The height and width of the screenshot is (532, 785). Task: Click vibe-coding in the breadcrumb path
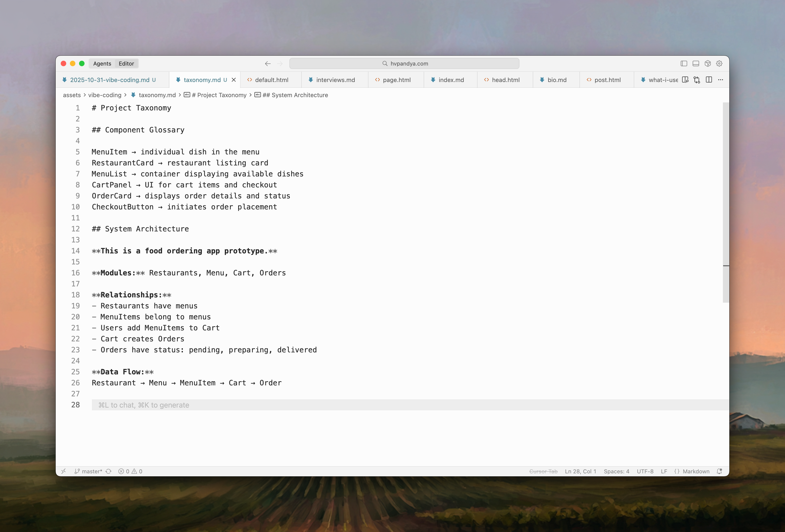tap(104, 95)
